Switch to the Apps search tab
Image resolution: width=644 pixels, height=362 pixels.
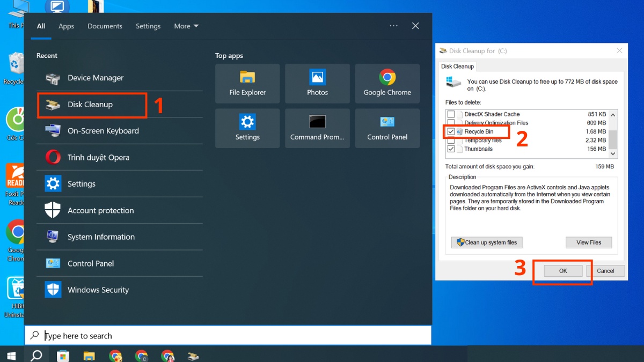pyautogui.click(x=67, y=26)
